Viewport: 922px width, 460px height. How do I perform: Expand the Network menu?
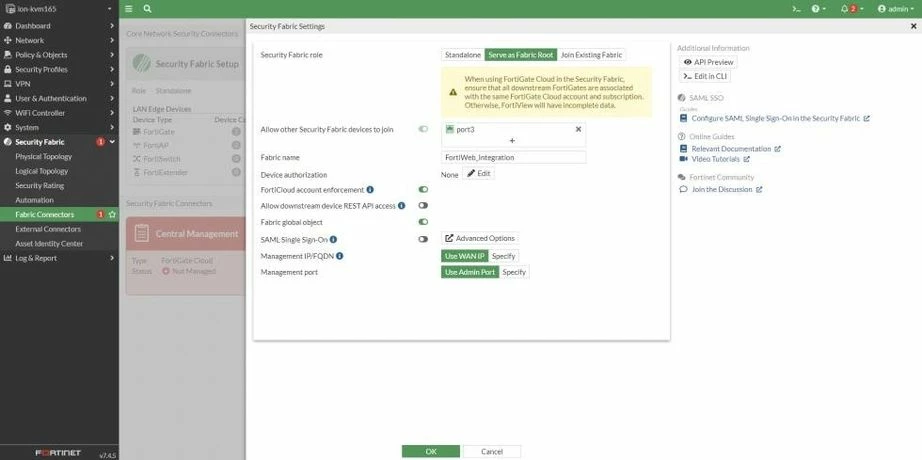click(x=59, y=41)
